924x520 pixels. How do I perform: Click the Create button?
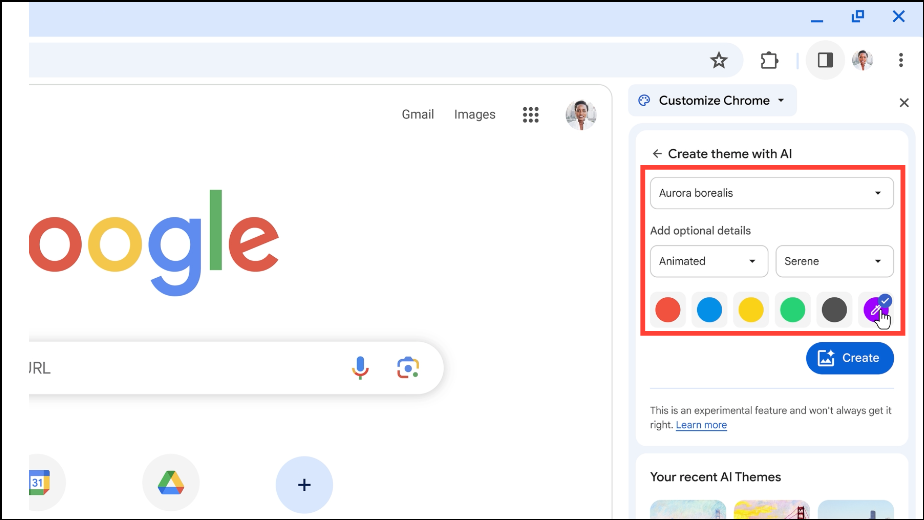[x=850, y=358]
